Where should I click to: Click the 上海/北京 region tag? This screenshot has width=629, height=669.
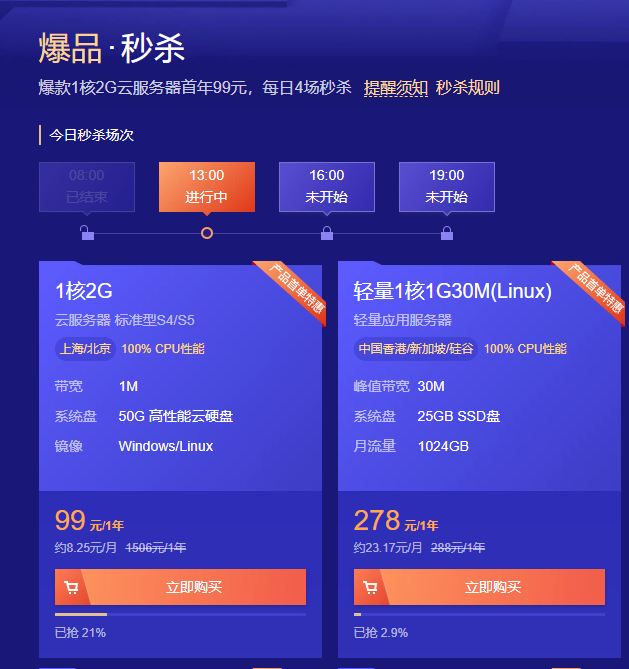85,349
